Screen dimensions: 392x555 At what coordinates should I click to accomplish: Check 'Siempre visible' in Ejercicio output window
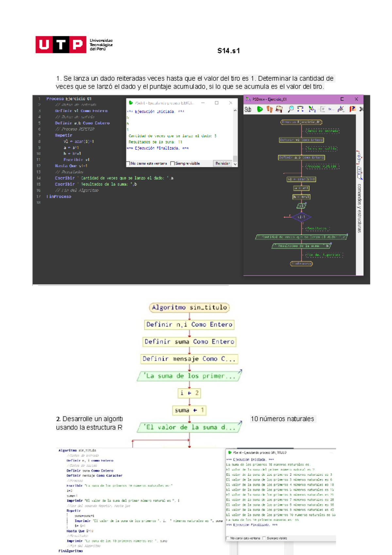[172, 163]
